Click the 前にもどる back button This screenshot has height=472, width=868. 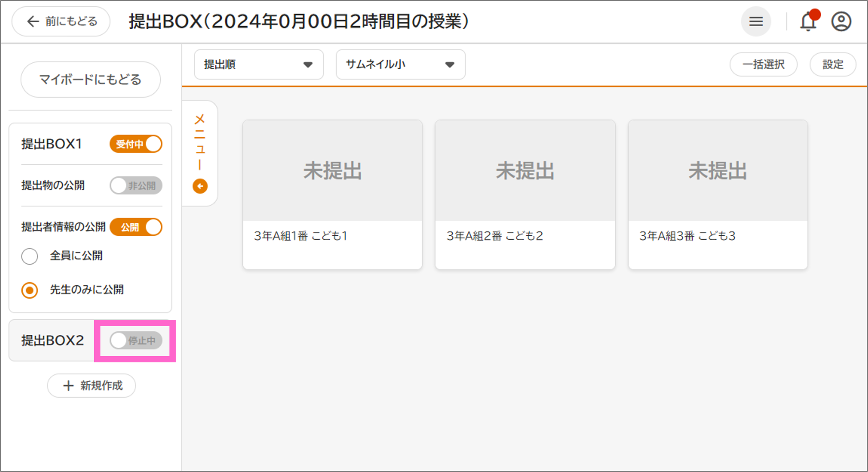[x=61, y=21]
